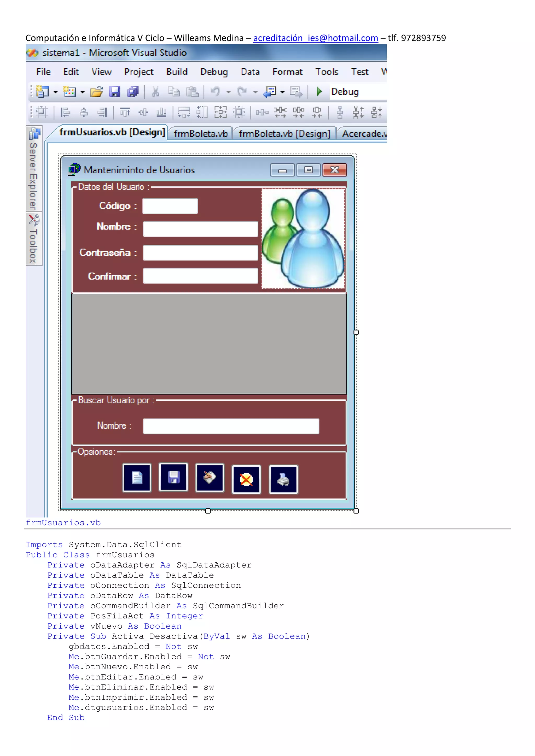
Task: Open the Data menu
Action: 250,72
